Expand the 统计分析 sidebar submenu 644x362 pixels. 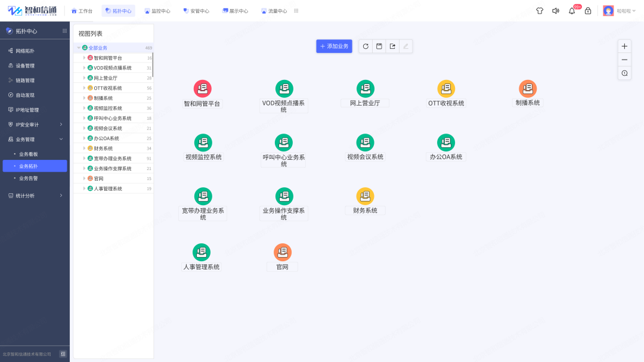(x=61, y=196)
